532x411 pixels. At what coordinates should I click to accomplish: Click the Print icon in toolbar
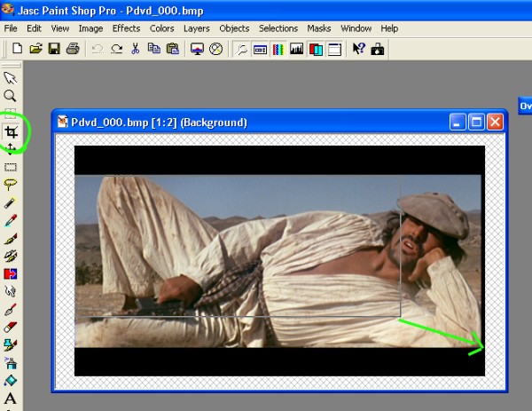pos(72,49)
